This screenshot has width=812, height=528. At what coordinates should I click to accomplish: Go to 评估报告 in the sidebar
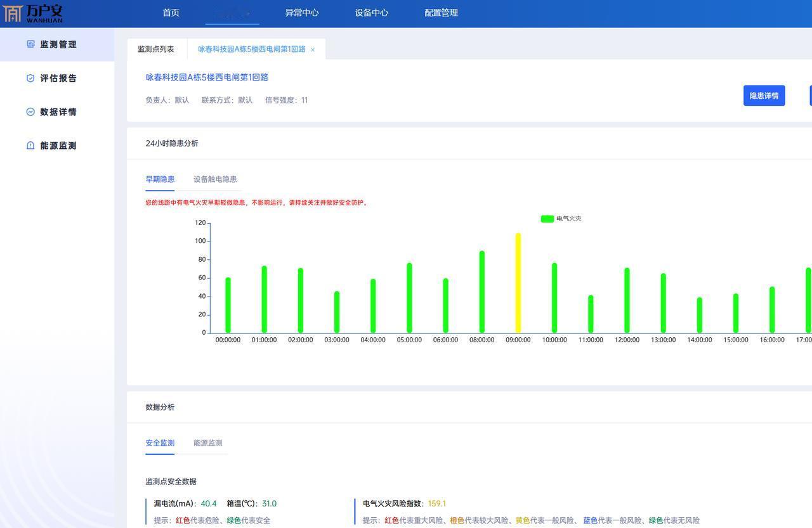(x=58, y=78)
